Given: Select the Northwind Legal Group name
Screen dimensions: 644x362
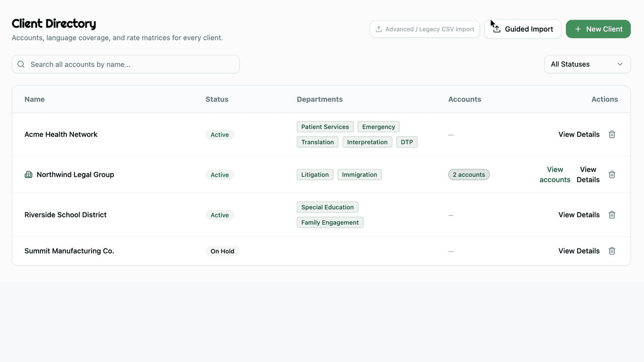Looking at the screenshot, I should [75, 174].
